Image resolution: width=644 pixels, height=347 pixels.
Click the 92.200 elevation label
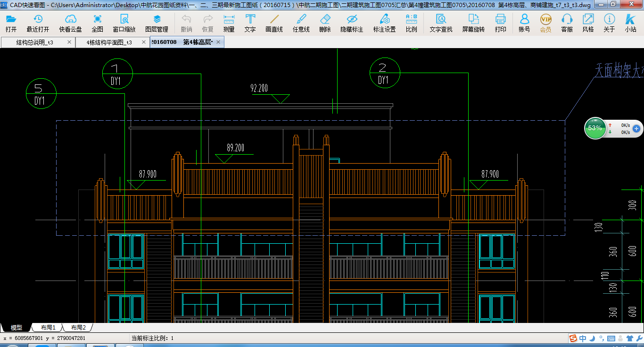tap(259, 88)
